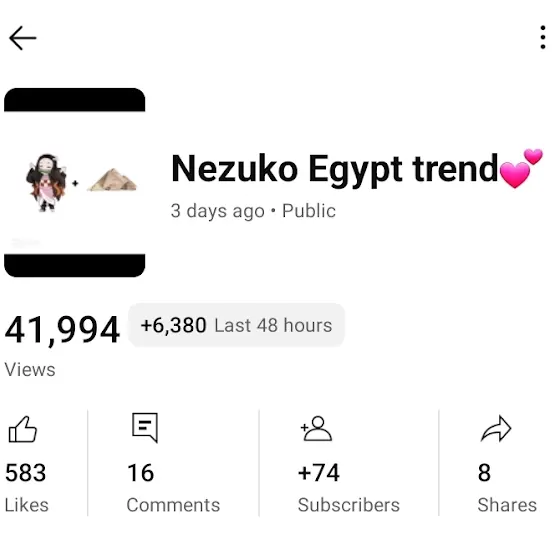
Task: Select the Views label
Action: coord(30,370)
